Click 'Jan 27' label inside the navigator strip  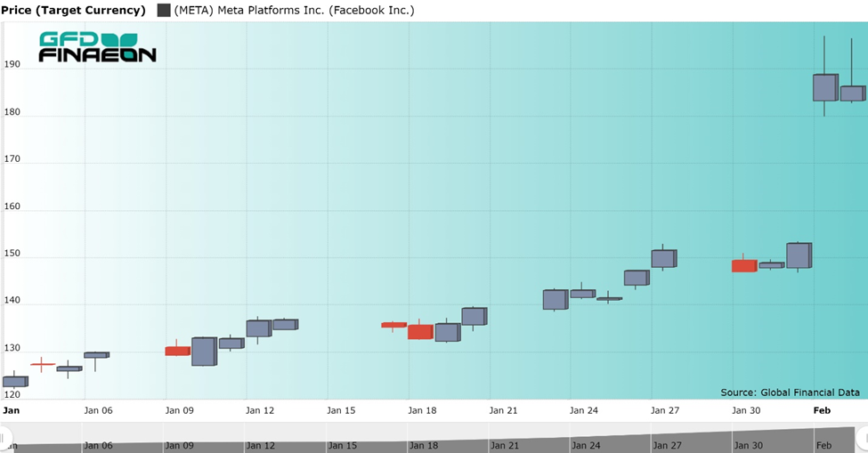[x=667, y=445]
